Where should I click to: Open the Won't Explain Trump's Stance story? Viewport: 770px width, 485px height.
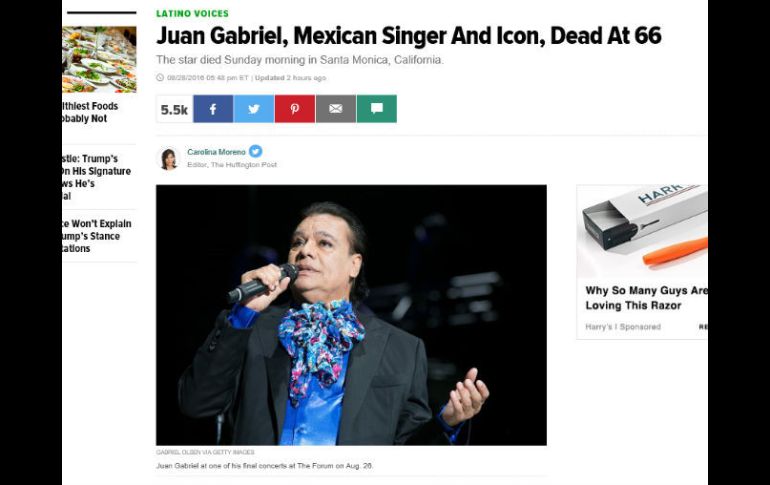[97, 236]
